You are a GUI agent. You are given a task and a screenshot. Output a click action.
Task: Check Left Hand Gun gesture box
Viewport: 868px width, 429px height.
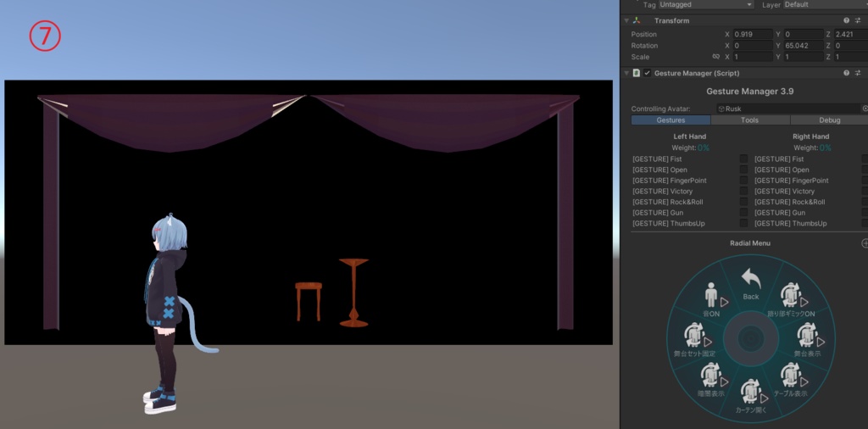pyautogui.click(x=743, y=213)
